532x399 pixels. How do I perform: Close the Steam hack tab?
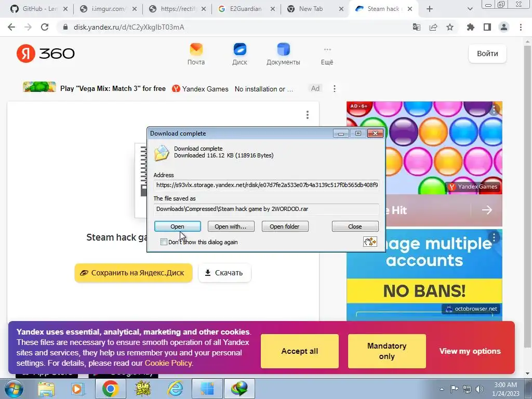click(410, 9)
